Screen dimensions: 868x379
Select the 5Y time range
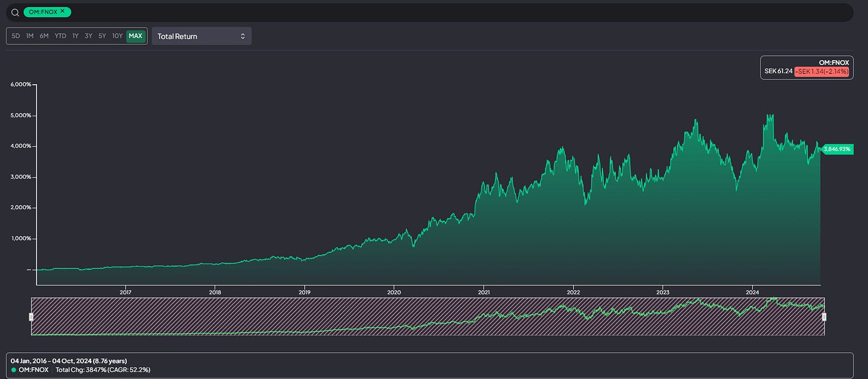click(x=103, y=36)
